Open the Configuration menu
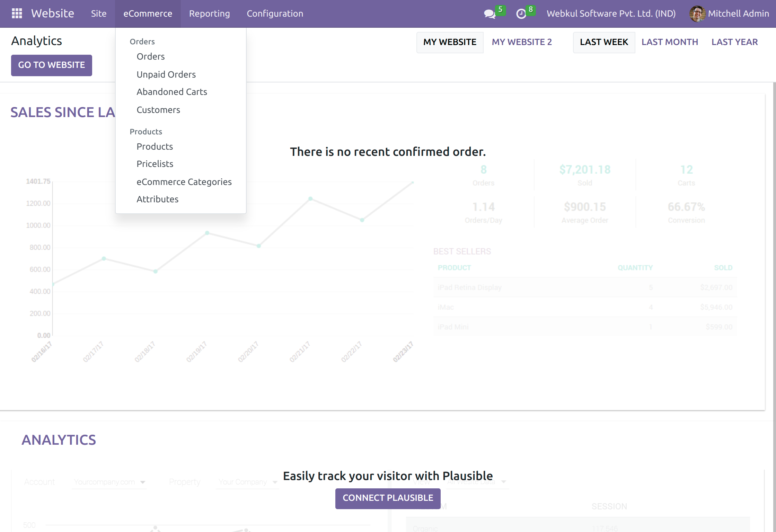776x532 pixels. [x=275, y=14]
